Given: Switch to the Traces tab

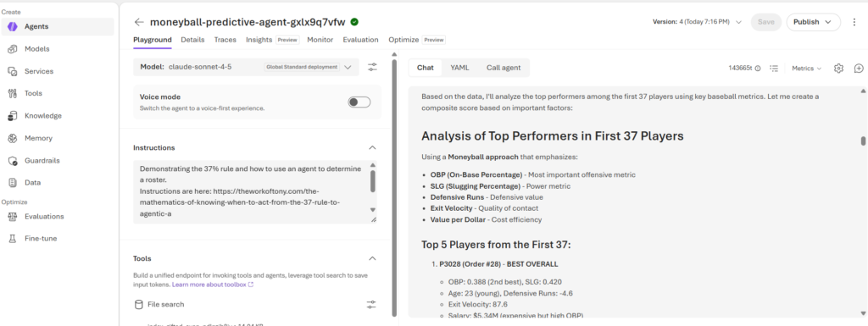Looking at the screenshot, I should (x=225, y=40).
